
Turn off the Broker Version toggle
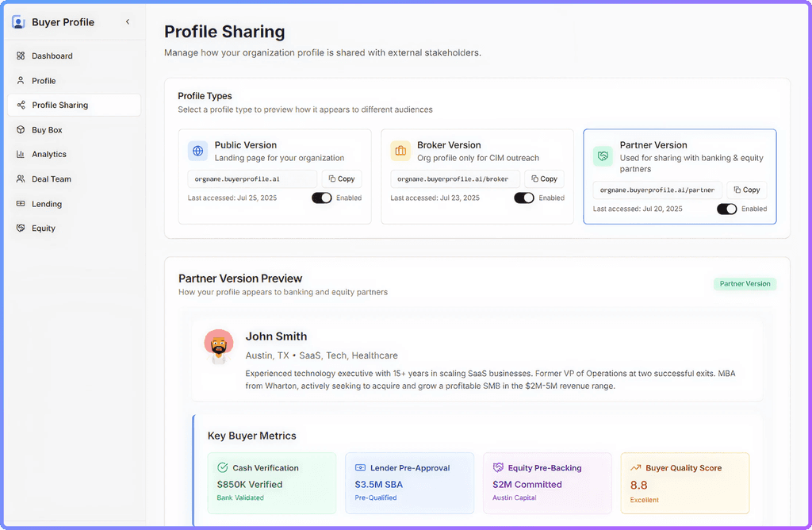[524, 198]
